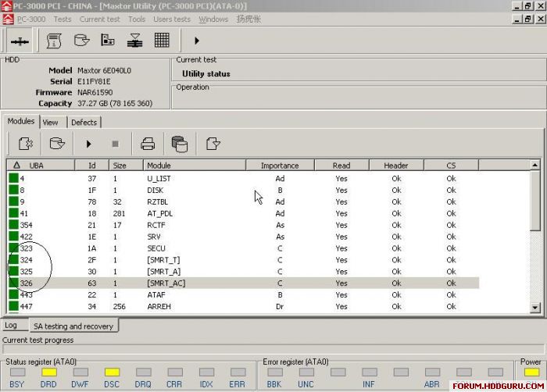Click the disk load toolbar icon
Image resolution: width=547 pixels, height=392 pixels.
point(81,41)
